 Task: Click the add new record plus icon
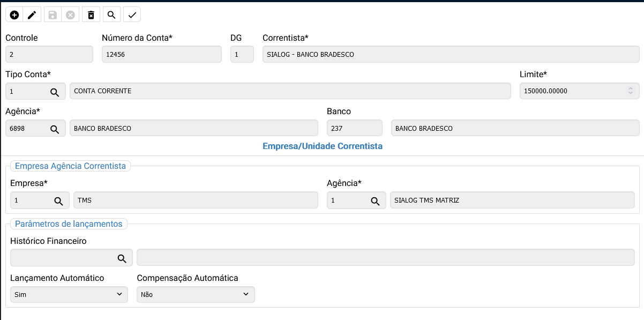(x=14, y=15)
